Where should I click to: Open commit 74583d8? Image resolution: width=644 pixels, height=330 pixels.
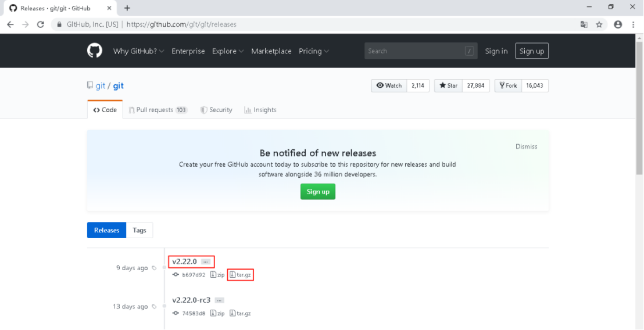click(x=194, y=313)
